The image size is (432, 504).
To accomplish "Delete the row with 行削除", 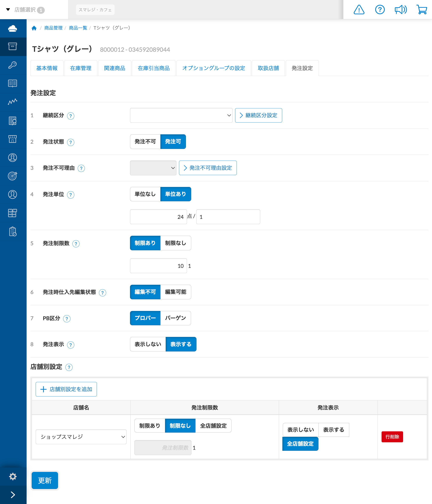I will coord(392,437).
